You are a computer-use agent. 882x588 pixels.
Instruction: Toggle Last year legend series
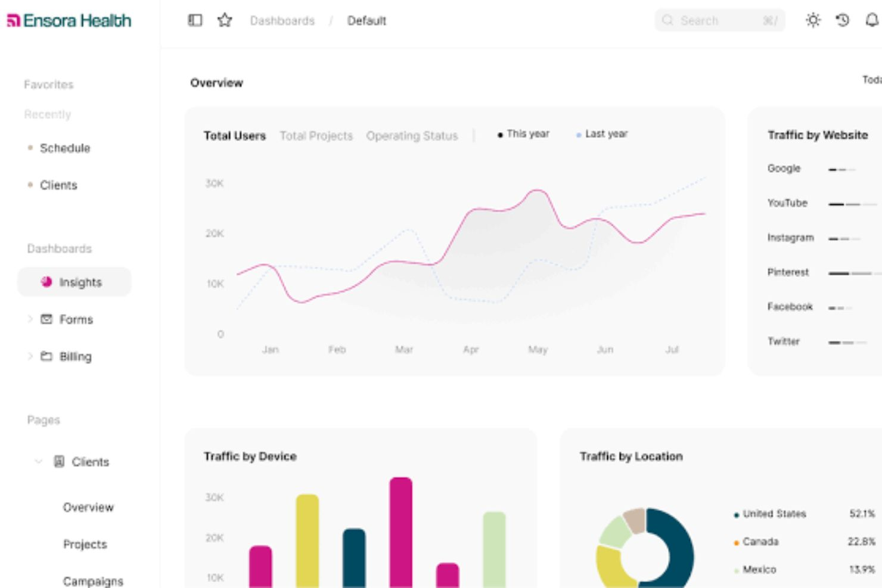coord(602,134)
